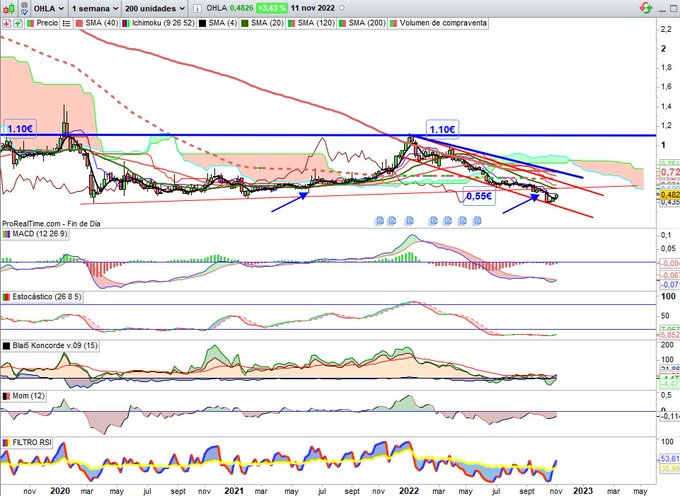Click the black SMA (4) color swatch
The height and width of the screenshot is (496, 680).
(x=203, y=23)
